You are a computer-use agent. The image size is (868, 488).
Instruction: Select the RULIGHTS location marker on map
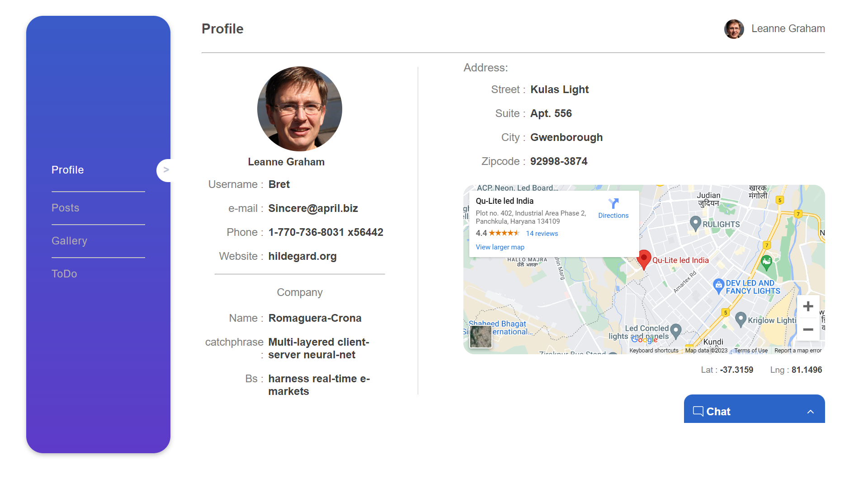point(695,222)
